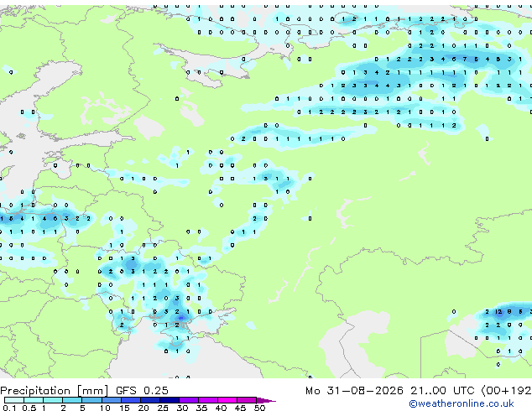Click the legend scale label '25'
Screen dimensions: 532x411
pyautogui.click(x=163, y=408)
